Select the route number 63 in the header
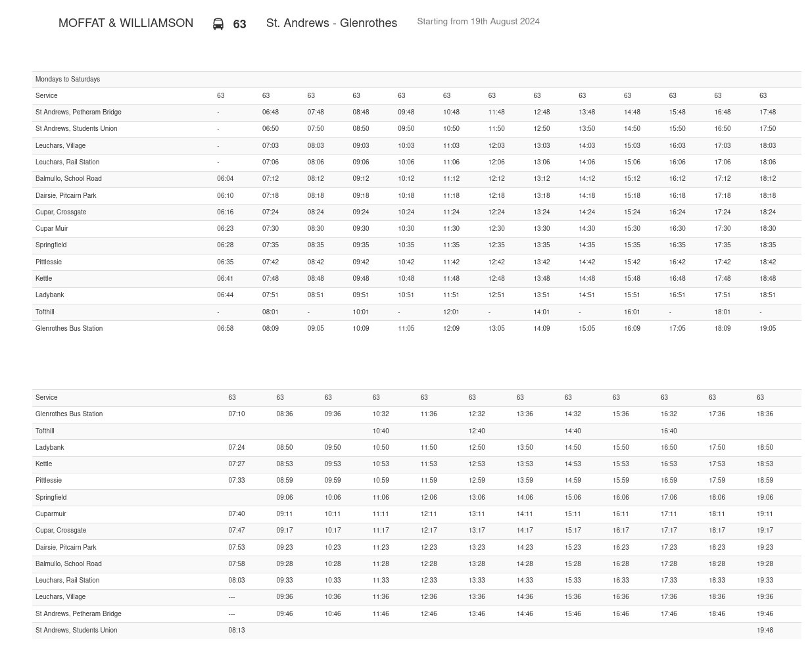Image resolution: width=812 pixels, height=647 pixels. (239, 24)
